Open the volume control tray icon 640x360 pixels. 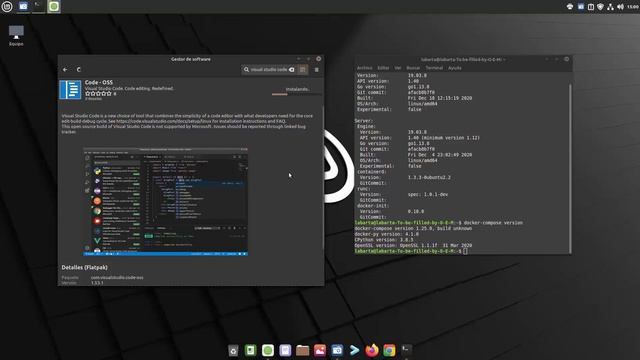point(620,7)
